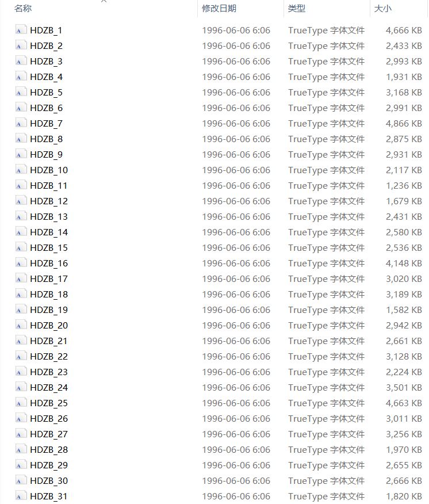Screen dimensions: 429x504
Task: Click the 4,866 KB size entry
Action: (404, 124)
